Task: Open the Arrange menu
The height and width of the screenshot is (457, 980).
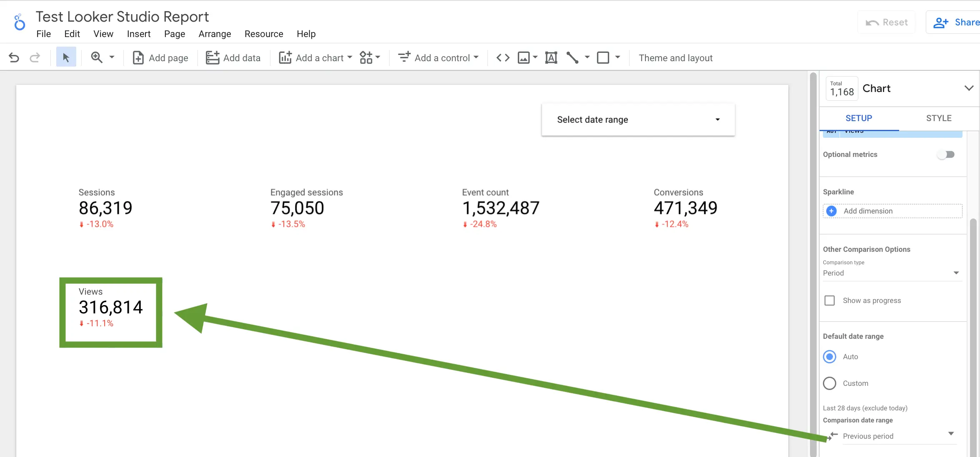Action: click(215, 34)
